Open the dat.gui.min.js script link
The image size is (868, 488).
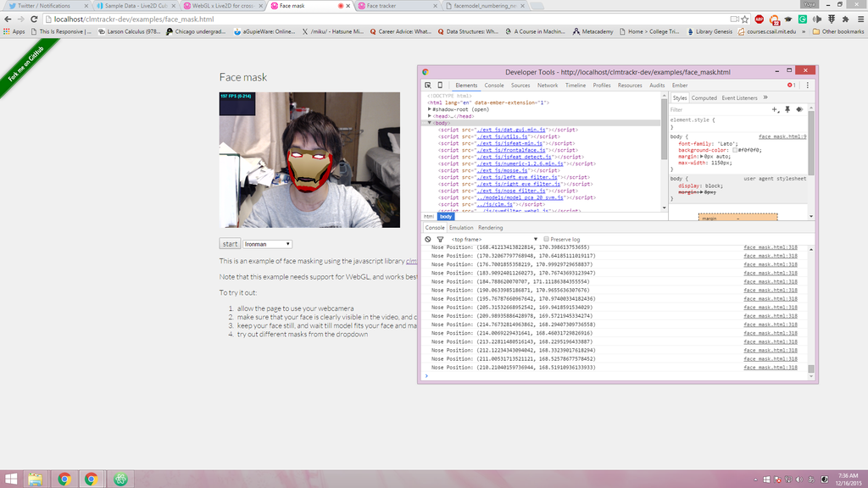coord(511,130)
